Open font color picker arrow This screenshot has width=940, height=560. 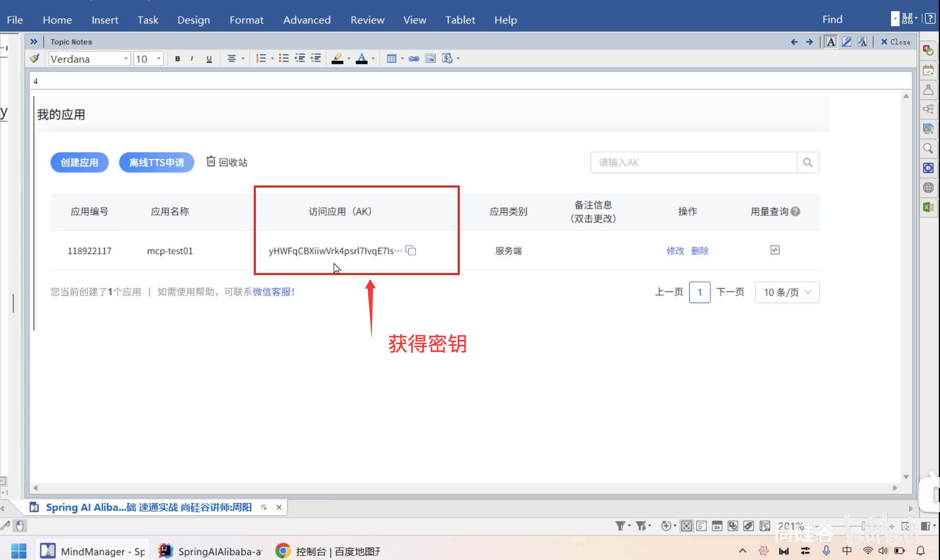point(373,59)
